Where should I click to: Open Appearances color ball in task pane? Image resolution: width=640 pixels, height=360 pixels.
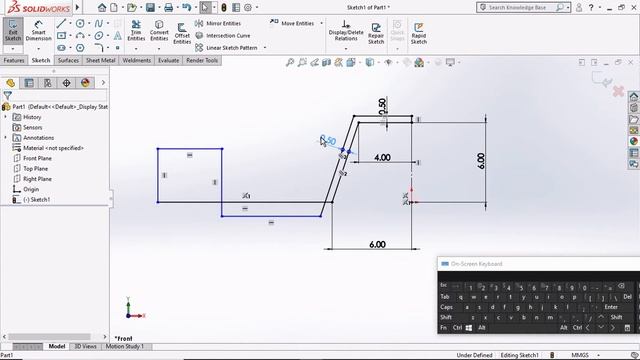pos(633,141)
